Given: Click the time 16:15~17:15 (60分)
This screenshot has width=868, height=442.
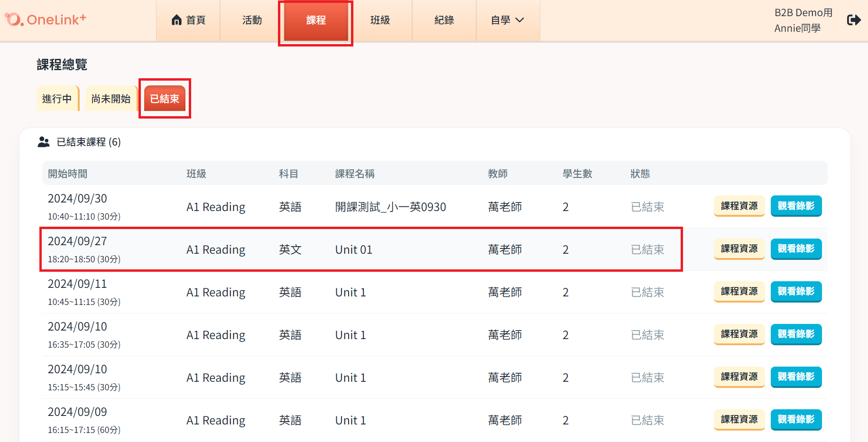Looking at the screenshot, I should point(84,430).
